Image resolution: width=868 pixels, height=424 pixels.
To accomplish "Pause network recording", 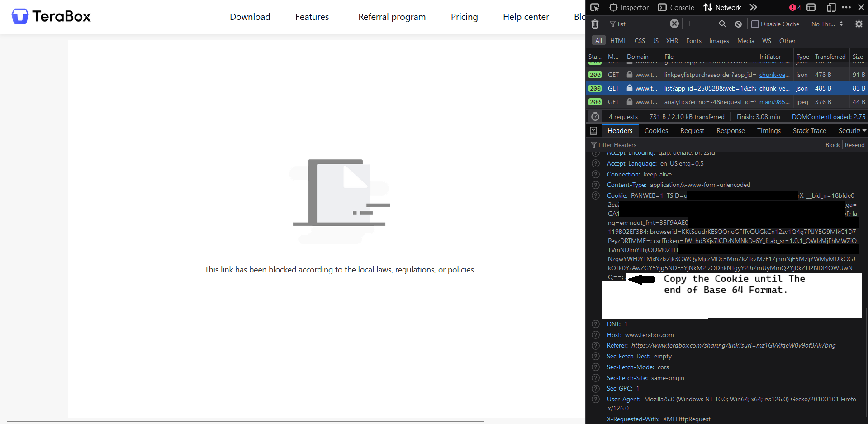I will [691, 24].
